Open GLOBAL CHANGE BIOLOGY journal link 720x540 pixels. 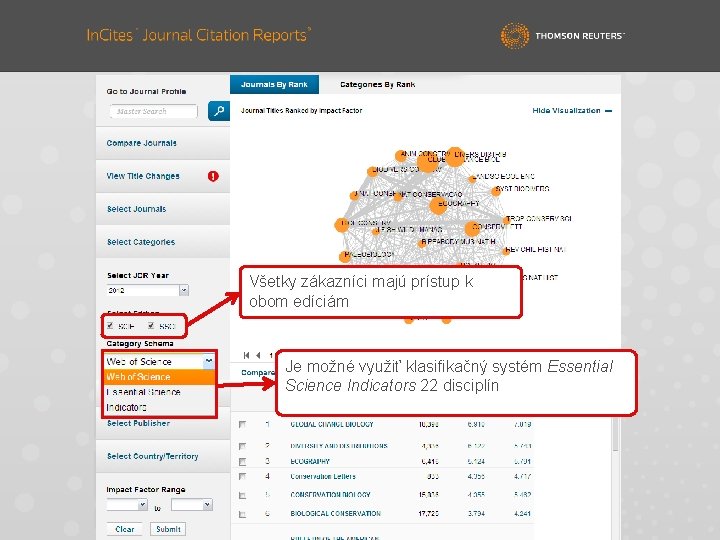[x=332, y=425]
